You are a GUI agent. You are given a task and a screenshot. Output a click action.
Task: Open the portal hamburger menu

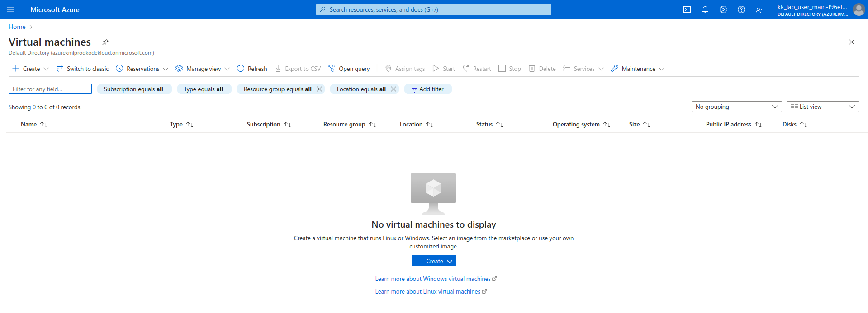[x=10, y=9]
